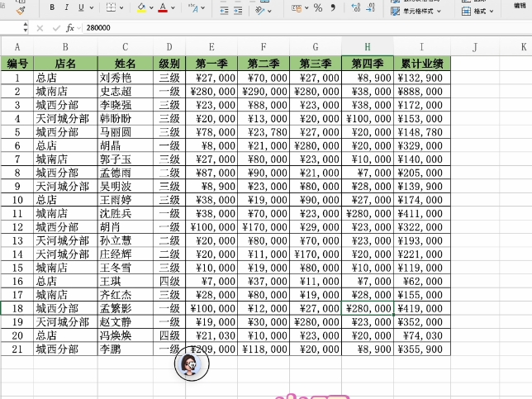Select column D header
Image resolution: width=532 pixels, height=399 pixels.
pos(169,47)
